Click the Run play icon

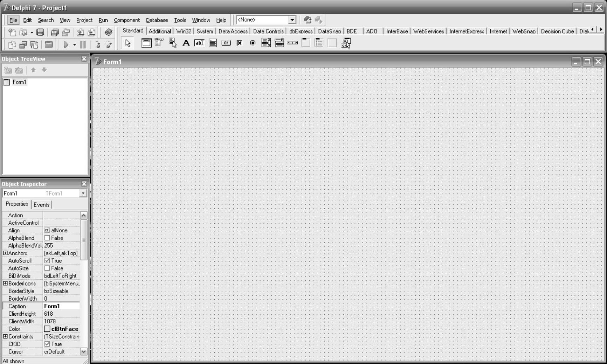[x=66, y=44]
